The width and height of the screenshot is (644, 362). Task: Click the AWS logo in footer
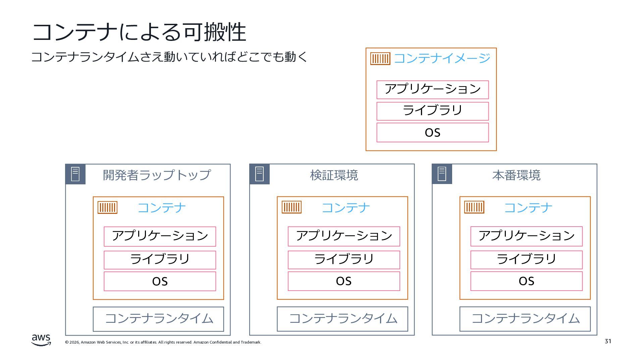coord(41,340)
